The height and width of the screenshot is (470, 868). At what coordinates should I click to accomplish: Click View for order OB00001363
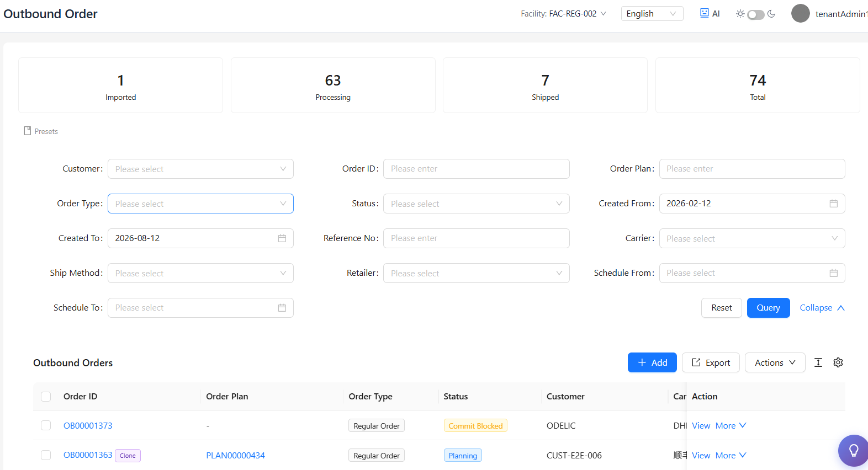[x=701, y=455]
